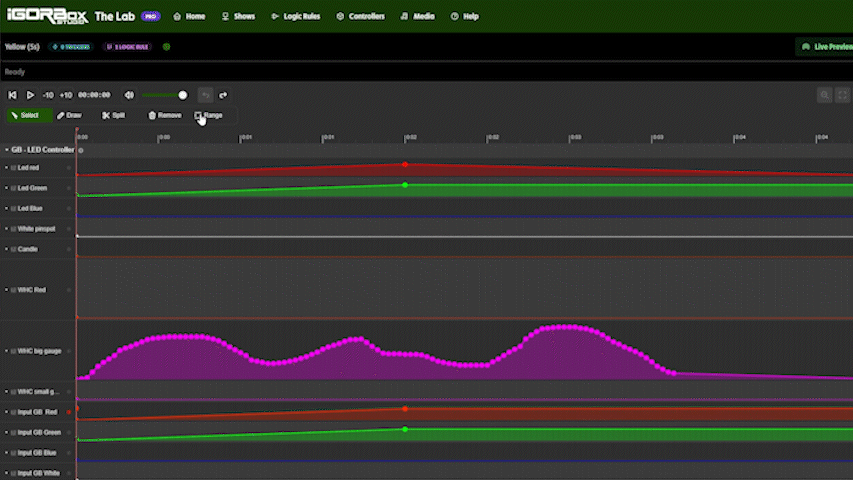854x480 pixels.
Task: Select the Input GB Red keyframe point
Action: (x=405, y=409)
